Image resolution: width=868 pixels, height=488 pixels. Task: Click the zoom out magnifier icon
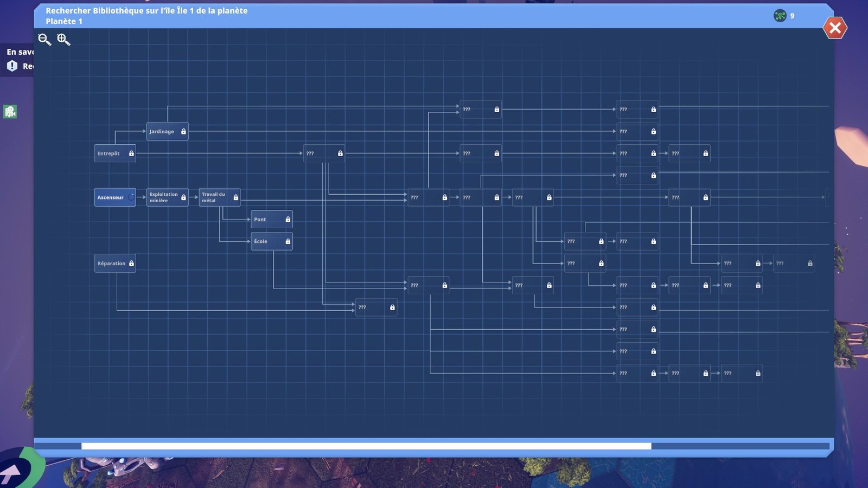pyautogui.click(x=44, y=40)
